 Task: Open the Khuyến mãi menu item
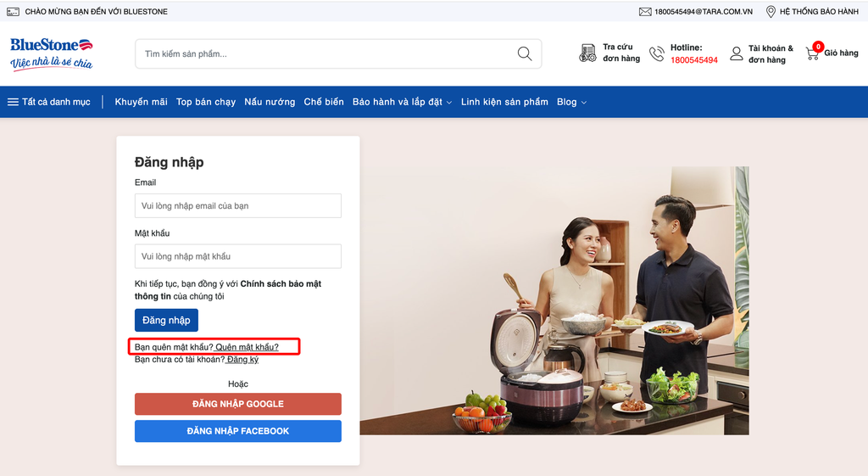141,102
